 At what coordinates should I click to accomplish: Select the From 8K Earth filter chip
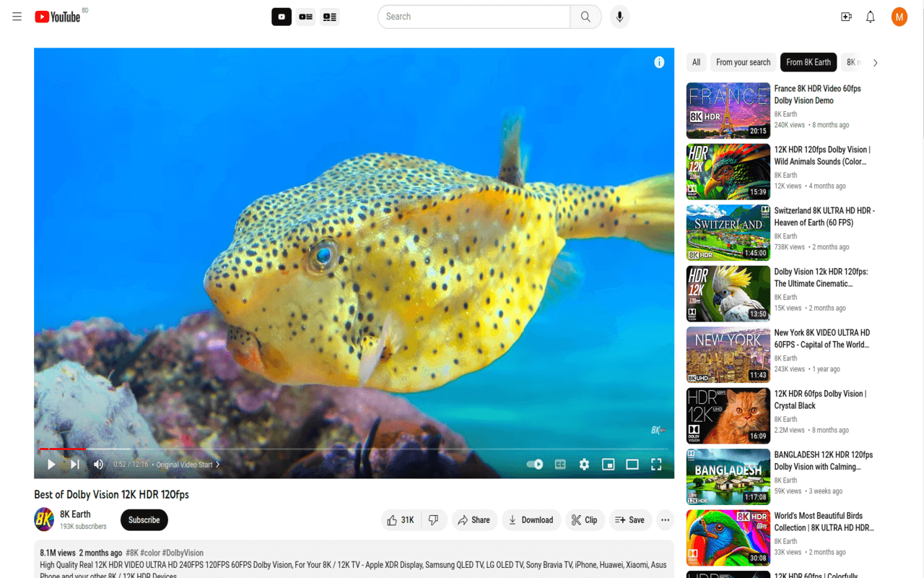[x=808, y=62]
